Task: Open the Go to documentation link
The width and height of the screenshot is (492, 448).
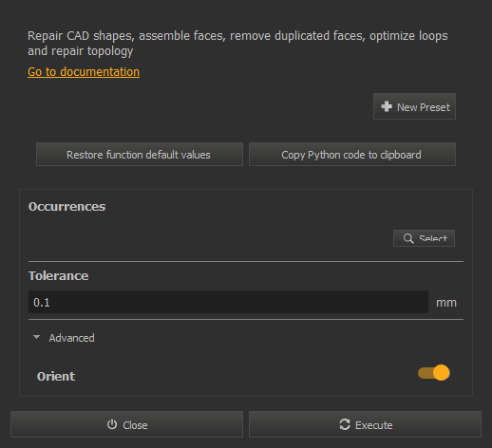Action: pos(84,72)
